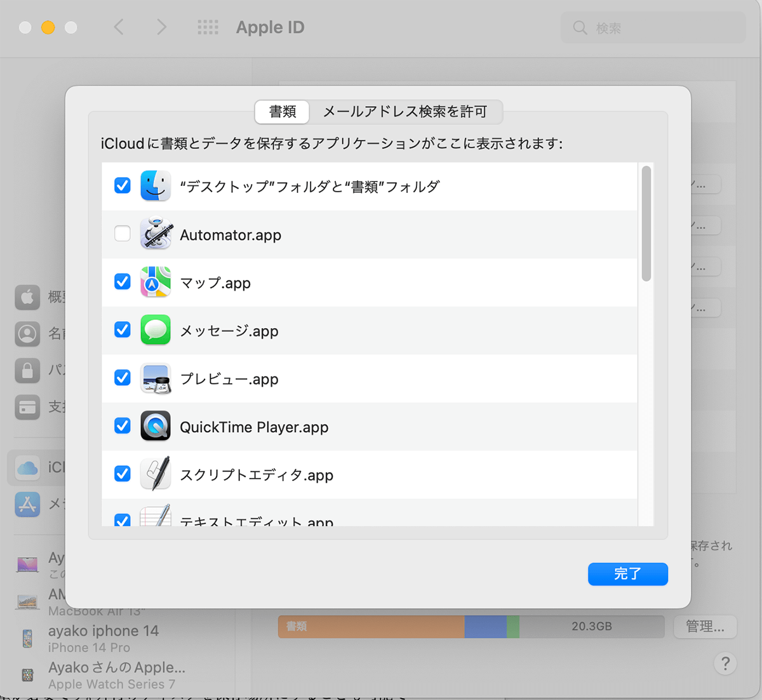Click the yellow minimize window button
Screen dimensions: 762x700
point(48,27)
